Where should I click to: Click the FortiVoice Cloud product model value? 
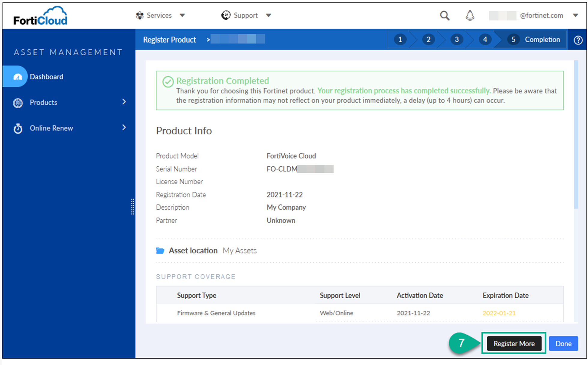coord(291,156)
